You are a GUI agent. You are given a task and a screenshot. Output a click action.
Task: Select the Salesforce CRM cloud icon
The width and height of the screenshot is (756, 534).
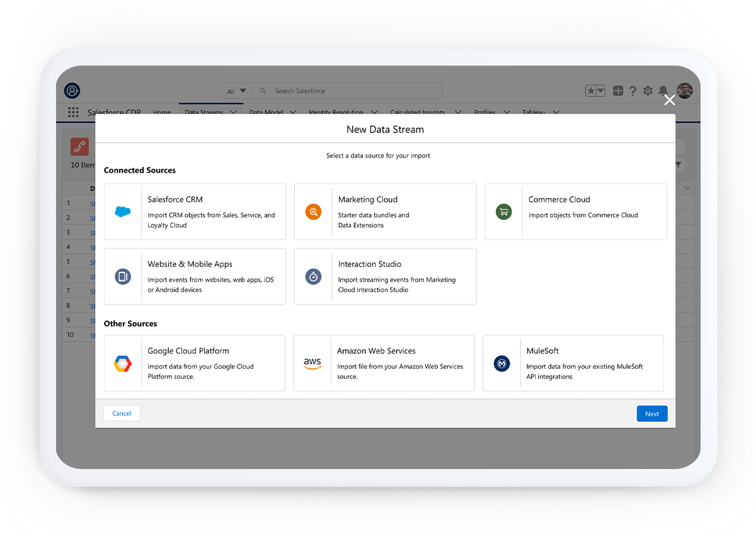(123, 212)
